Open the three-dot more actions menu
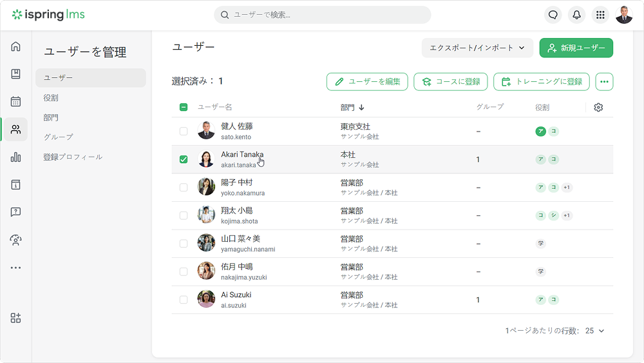The width and height of the screenshot is (644, 363). pos(604,81)
